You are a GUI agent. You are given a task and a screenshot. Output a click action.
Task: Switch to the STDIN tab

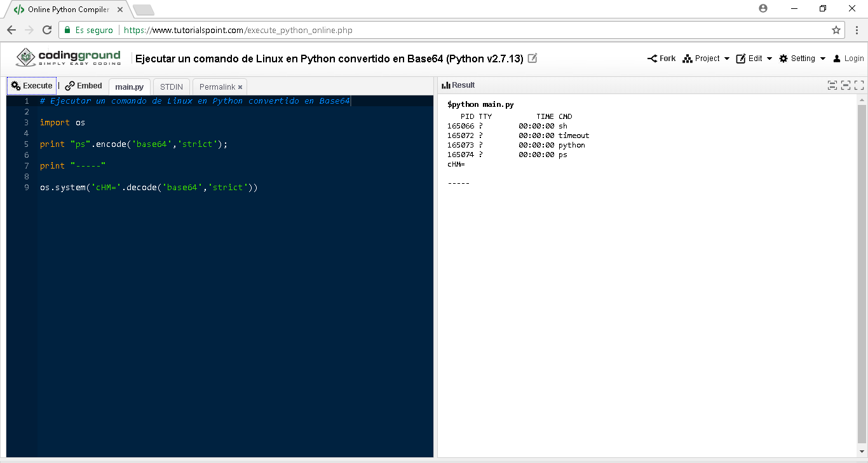172,86
